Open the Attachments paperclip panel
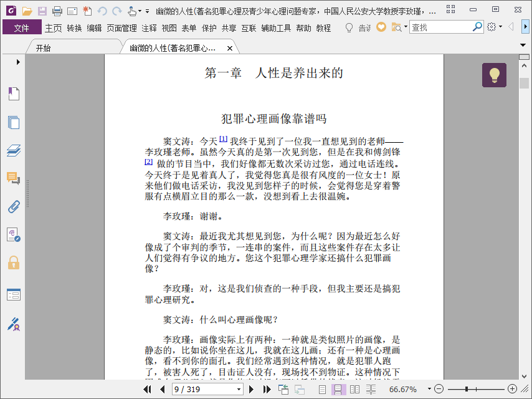This screenshot has height=399, width=532. (x=14, y=206)
